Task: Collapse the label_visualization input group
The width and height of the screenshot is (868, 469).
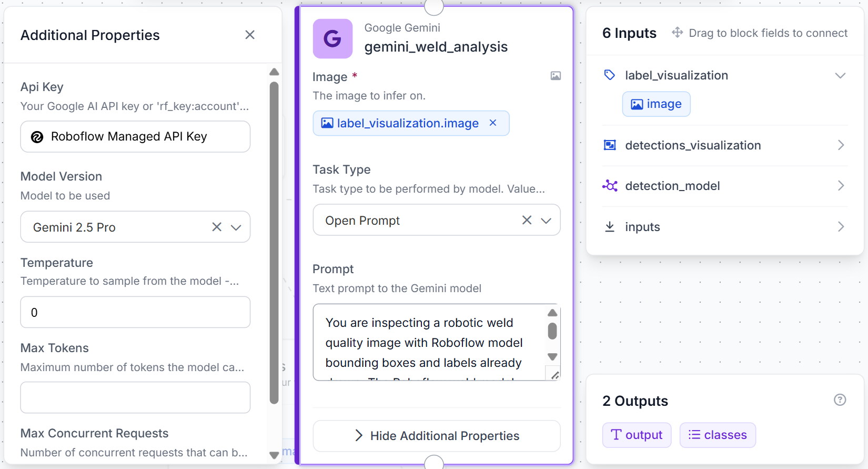Action: click(x=840, y=75)
